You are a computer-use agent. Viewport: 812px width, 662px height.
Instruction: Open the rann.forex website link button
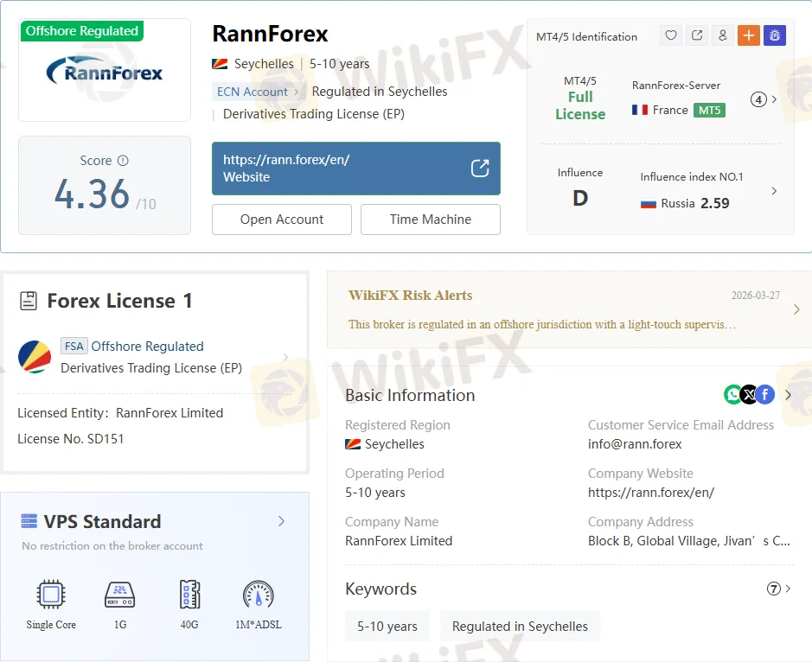click(x=356, y=169)
